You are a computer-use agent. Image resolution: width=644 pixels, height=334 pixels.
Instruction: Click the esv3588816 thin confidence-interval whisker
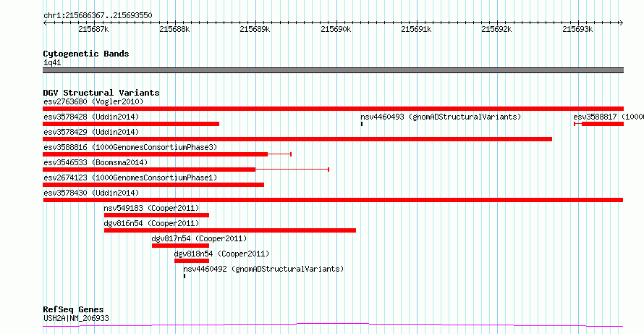(280, 154)
